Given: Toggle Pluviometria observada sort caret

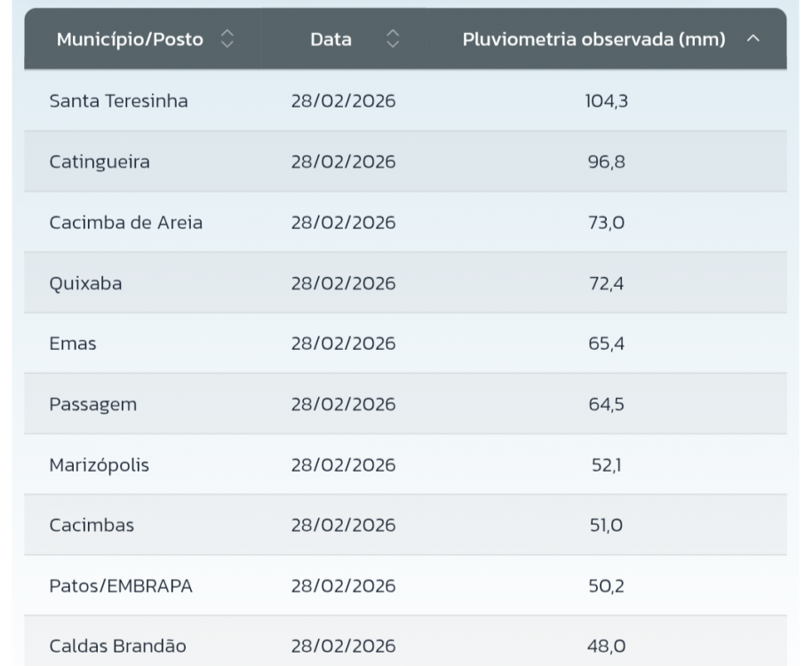Looking at the screenshot, I should [753, 39].
